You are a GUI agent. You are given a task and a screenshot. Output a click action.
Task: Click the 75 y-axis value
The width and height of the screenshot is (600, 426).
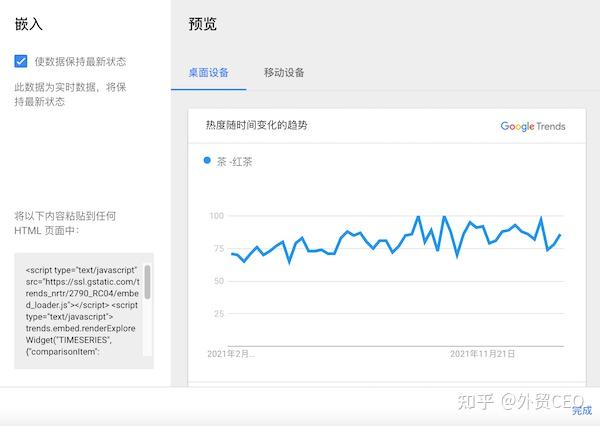tap(219, 248)
